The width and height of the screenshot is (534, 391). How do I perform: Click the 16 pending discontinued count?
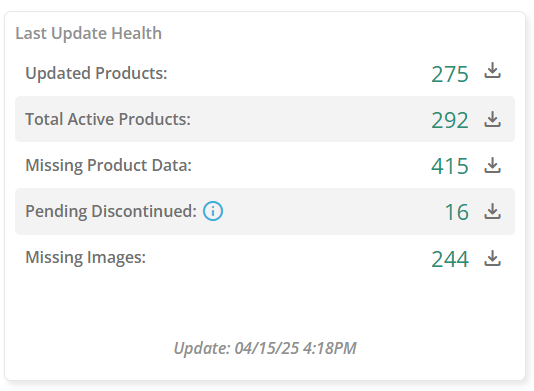457,212
